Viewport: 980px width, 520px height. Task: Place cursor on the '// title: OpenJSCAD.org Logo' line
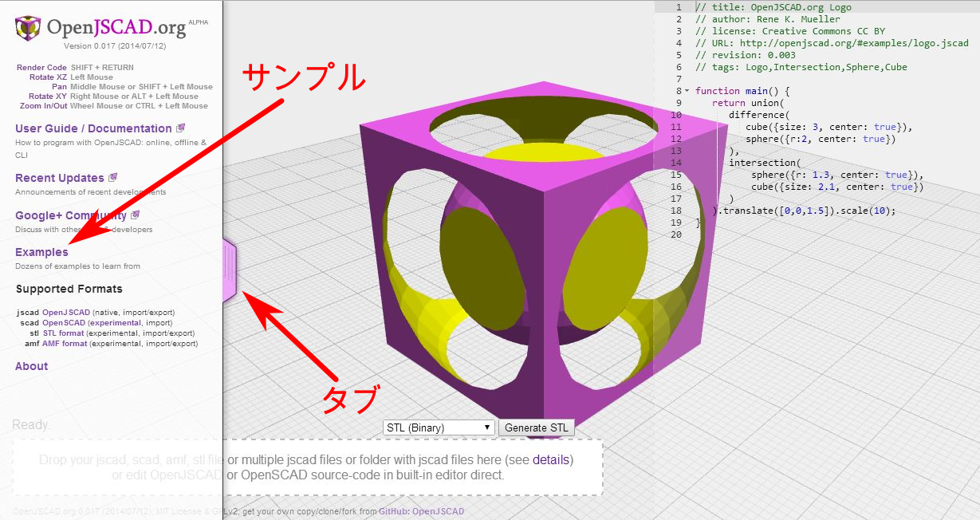pyautogui.click(x=773, y=7)
